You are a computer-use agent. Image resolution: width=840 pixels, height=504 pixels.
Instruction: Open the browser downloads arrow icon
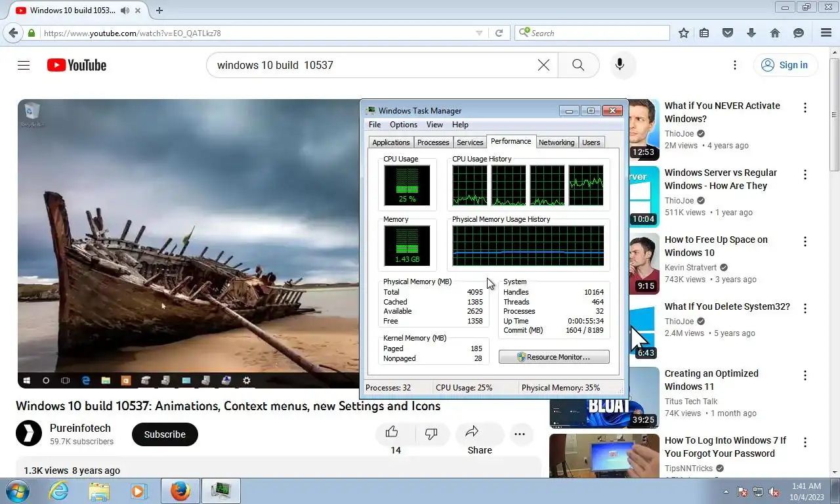click(751, 33)
